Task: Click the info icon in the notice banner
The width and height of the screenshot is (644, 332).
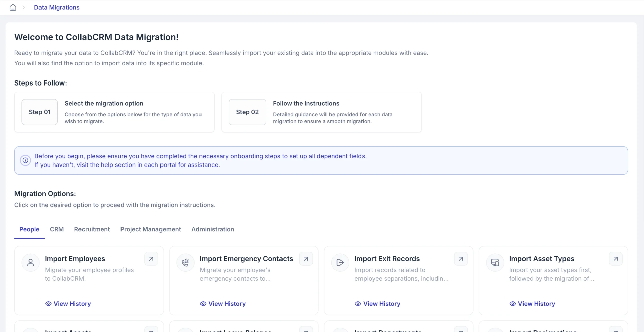Action: [x=25, y=160]
